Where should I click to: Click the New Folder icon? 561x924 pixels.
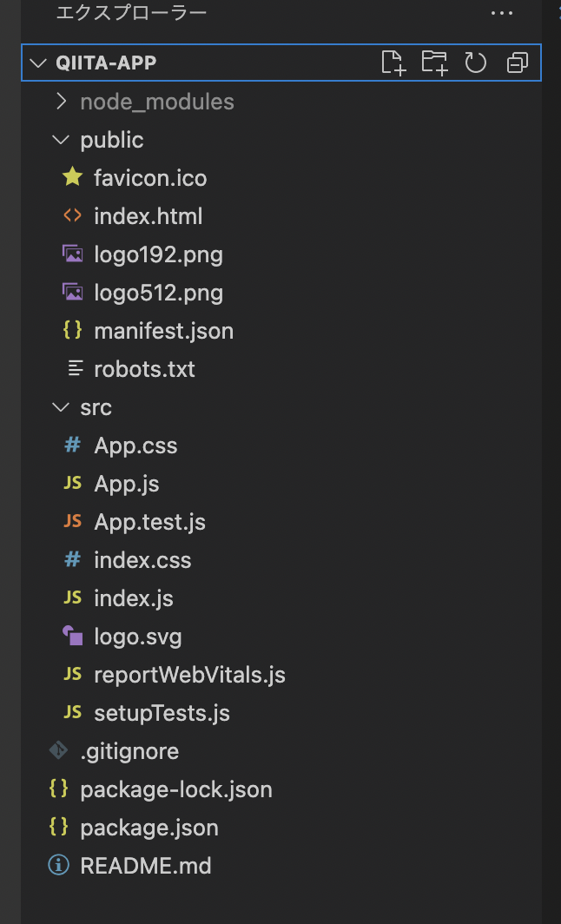tap(434, 63)
